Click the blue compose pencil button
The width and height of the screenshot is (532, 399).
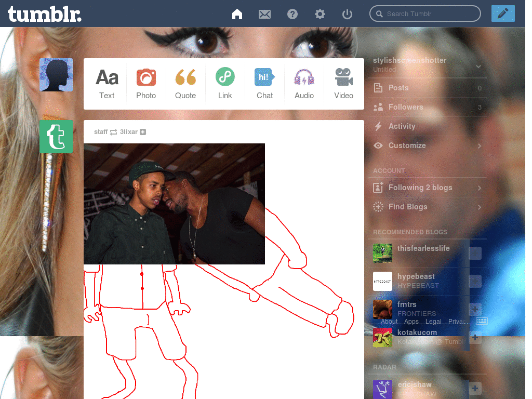[503, 14]
